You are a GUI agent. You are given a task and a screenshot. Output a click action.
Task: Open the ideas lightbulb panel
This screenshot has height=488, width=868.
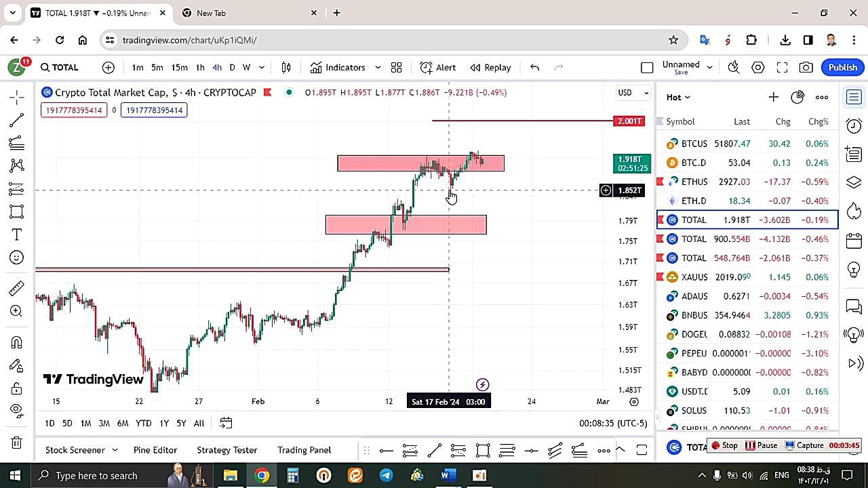(854, 270)
